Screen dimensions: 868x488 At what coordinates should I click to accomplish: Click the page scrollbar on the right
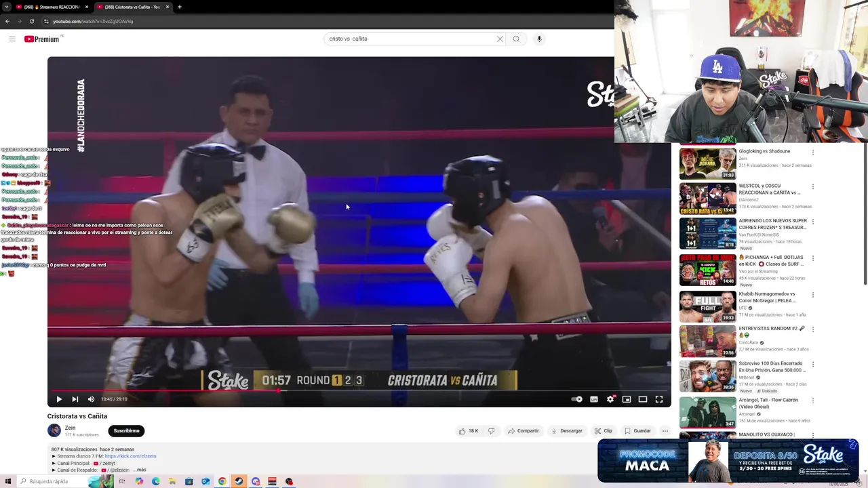865,213
